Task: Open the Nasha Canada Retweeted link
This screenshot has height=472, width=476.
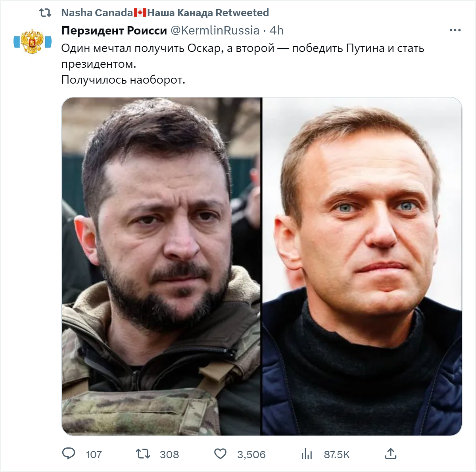Action: pyautogui.click(x=165, y=13)
